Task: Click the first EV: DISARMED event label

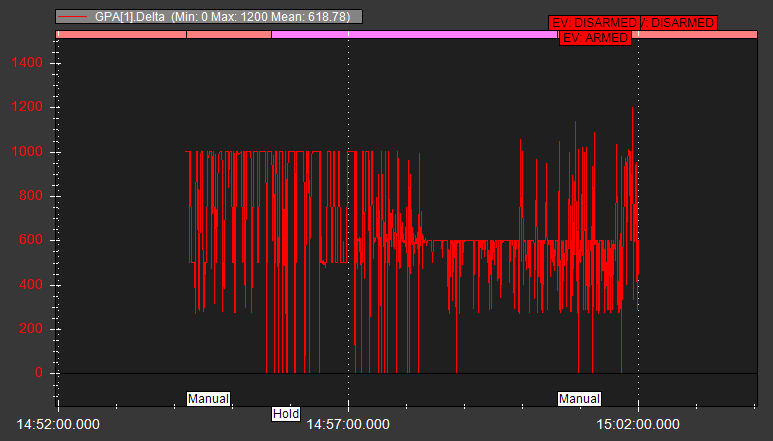Action: point(594,23)
